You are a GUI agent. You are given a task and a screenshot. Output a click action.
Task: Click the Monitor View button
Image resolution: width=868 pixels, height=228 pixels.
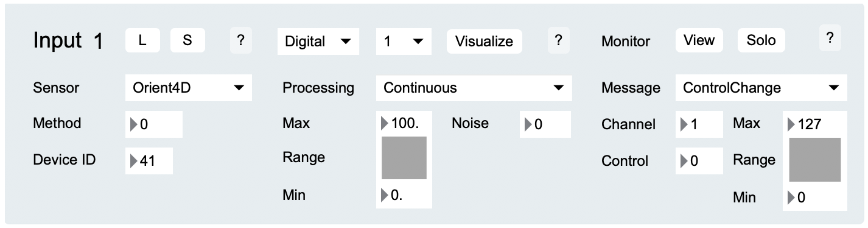699,40
